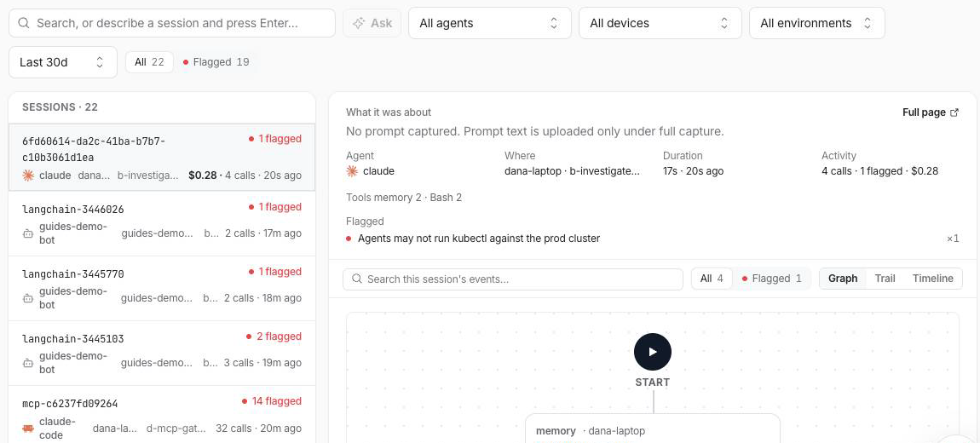Open the All devices dropdown
The image size is (980, 443).
[660, 23]
